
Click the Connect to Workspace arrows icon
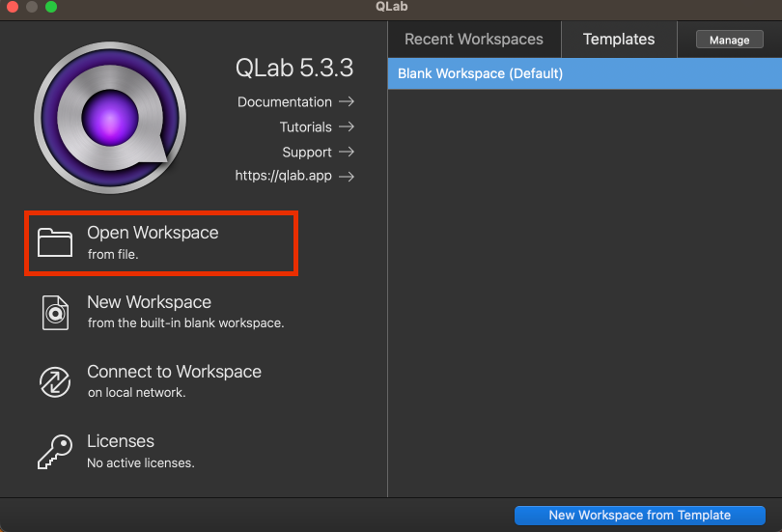click(x=55, y=382)
